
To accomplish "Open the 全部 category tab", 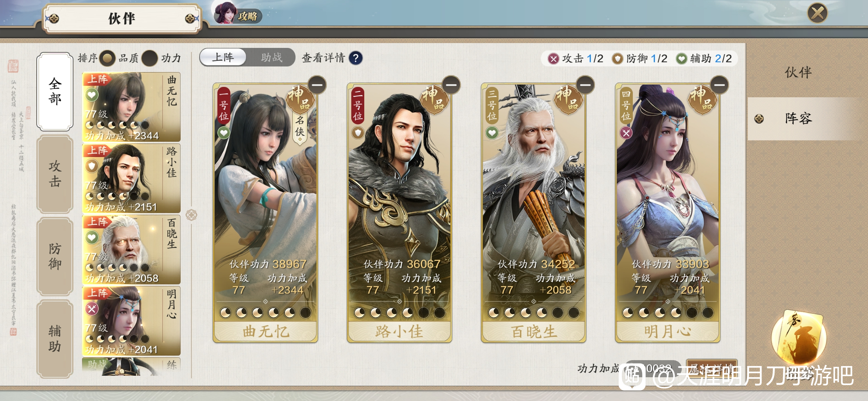I will (55, 92).
